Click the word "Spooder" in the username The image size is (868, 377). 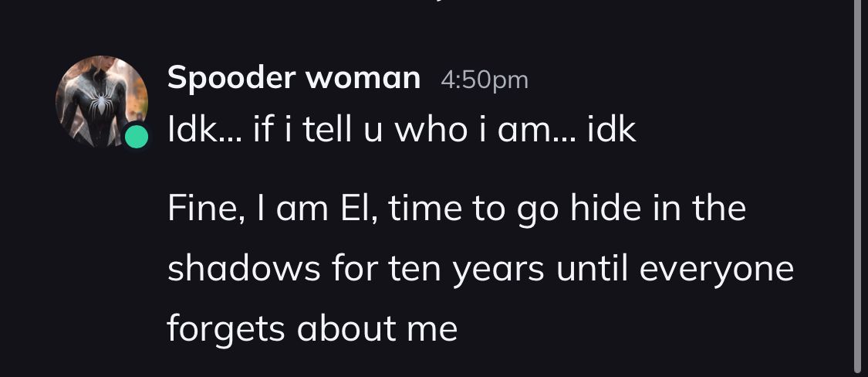pyautogui.click(x=228, y=78)
